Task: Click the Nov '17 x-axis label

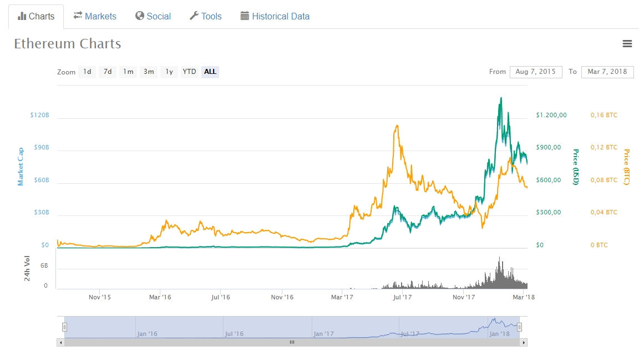Action: click(464, 297)
